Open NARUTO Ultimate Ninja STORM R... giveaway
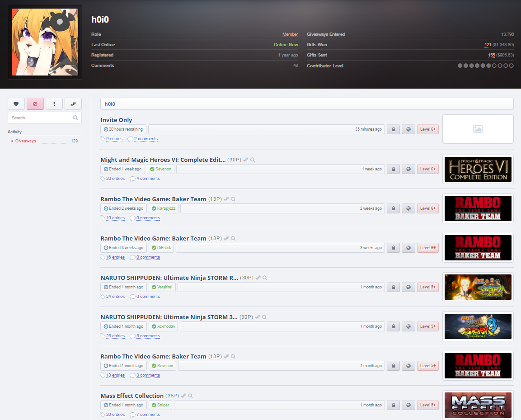This screenshot has height=420, width=521. [169, 278]
